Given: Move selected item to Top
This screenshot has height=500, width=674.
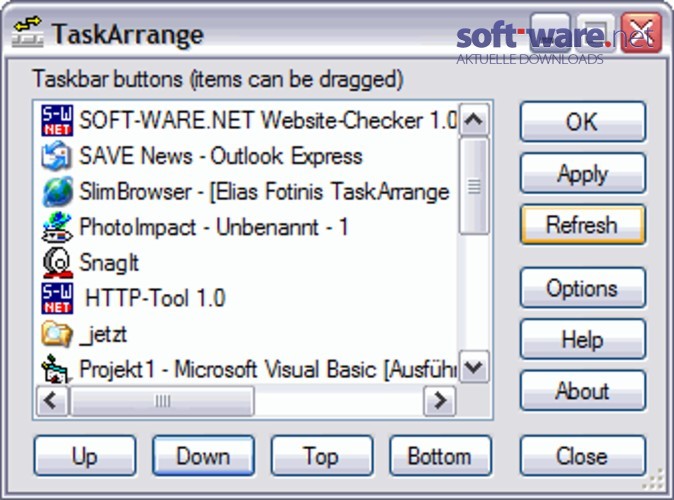Looking at the screenshot, I should tap(322, 456).
